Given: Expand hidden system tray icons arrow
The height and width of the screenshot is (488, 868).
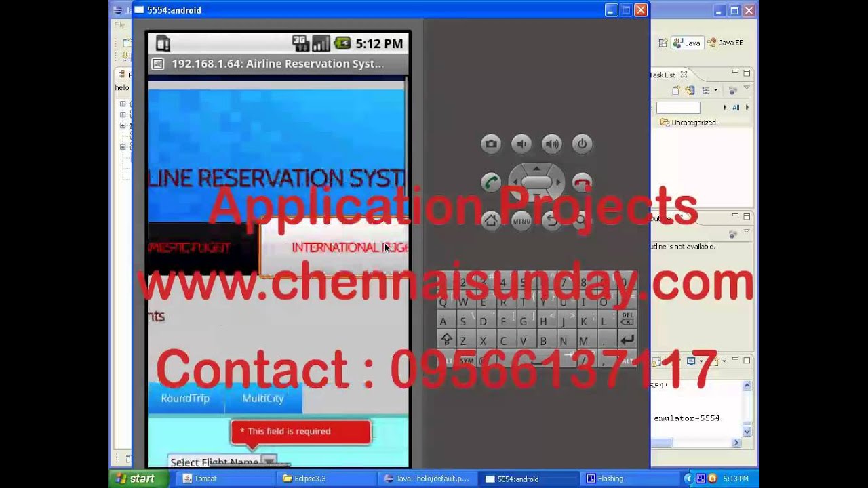Looking at the screenshot, I should (688, 479).
